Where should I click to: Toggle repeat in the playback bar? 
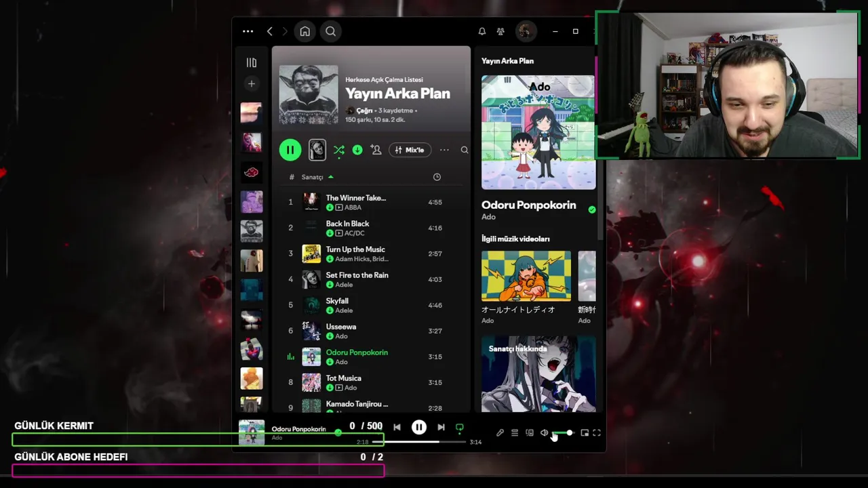click(x=460, y=428)
